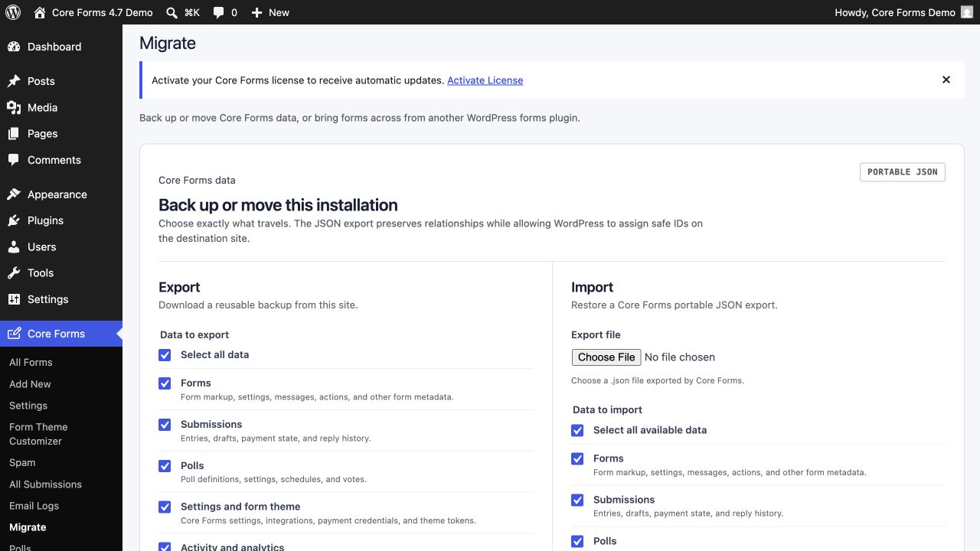Click the "No file chosen" text
This screenshot has width=980, height=551.
(x=680, y=357)
